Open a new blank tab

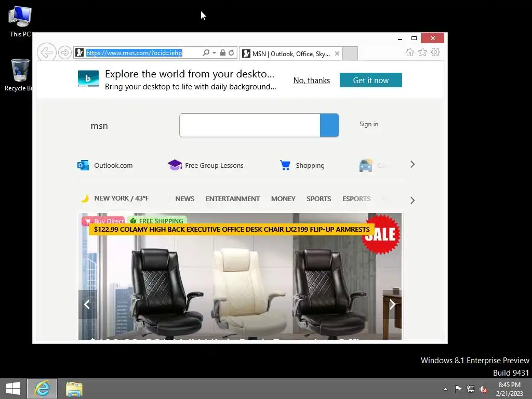pos(350,54)
